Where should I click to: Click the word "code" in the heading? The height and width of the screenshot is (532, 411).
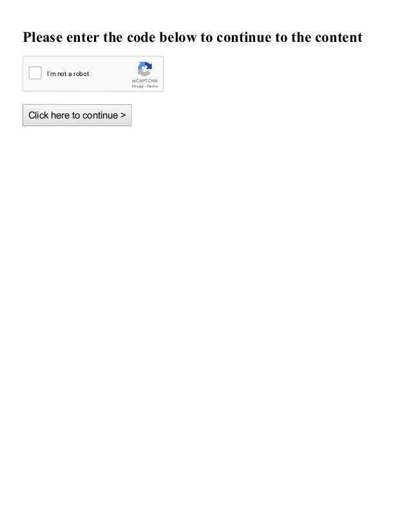(141, 37)
